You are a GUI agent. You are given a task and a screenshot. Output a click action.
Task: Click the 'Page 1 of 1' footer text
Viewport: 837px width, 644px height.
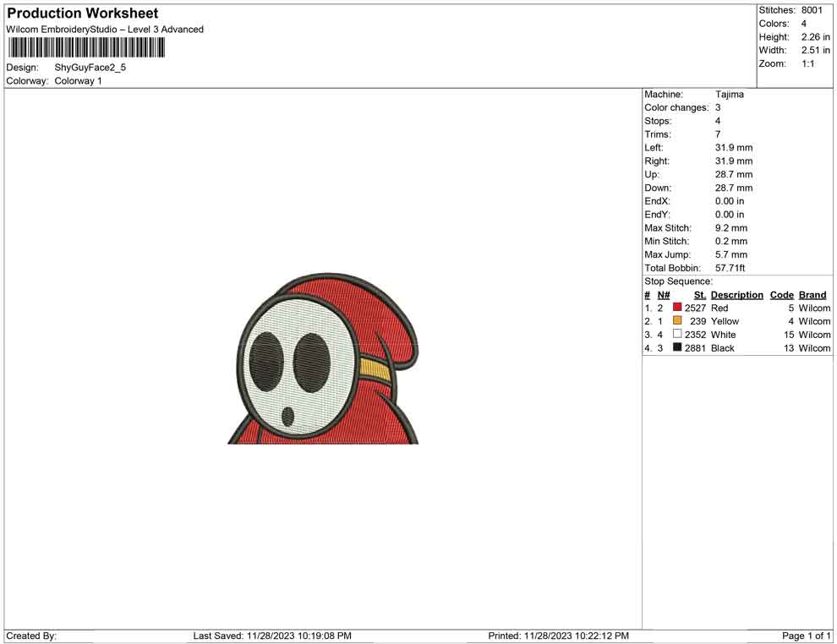point(806,636)
